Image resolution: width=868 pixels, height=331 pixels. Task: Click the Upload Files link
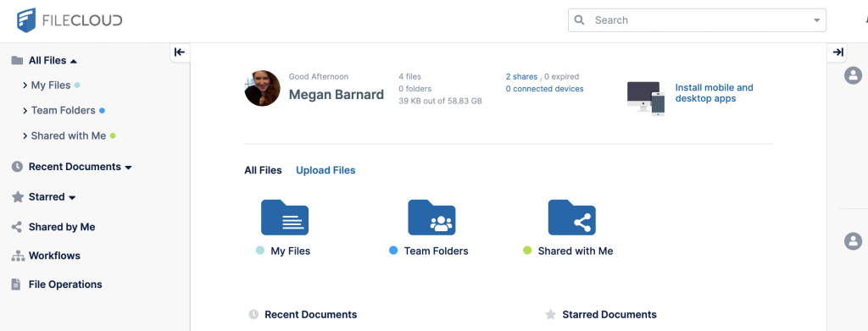click(x=325, y=170)
